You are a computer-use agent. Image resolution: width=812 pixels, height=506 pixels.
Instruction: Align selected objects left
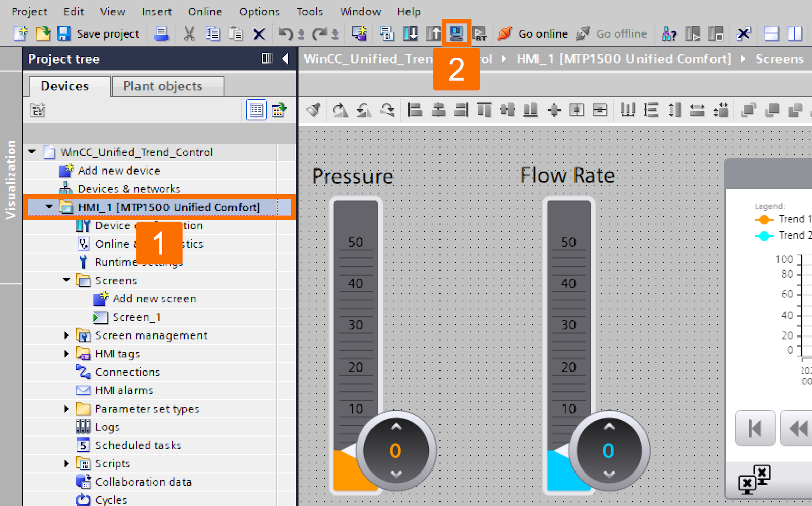[415, 110]
